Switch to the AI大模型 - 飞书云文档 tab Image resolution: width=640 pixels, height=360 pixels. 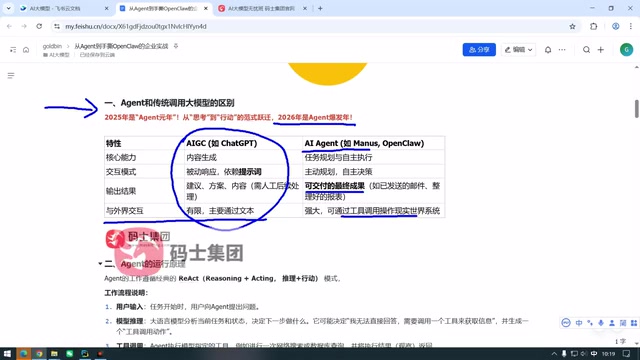tap(65, 8)
